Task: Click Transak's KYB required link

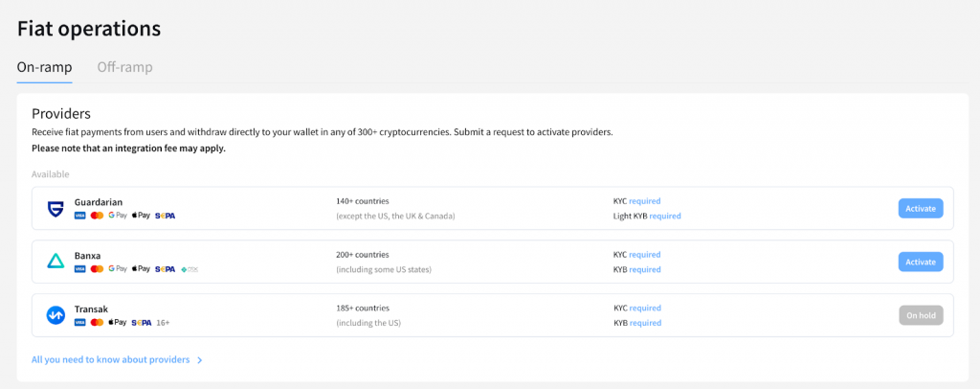Action: pos(645,323)
